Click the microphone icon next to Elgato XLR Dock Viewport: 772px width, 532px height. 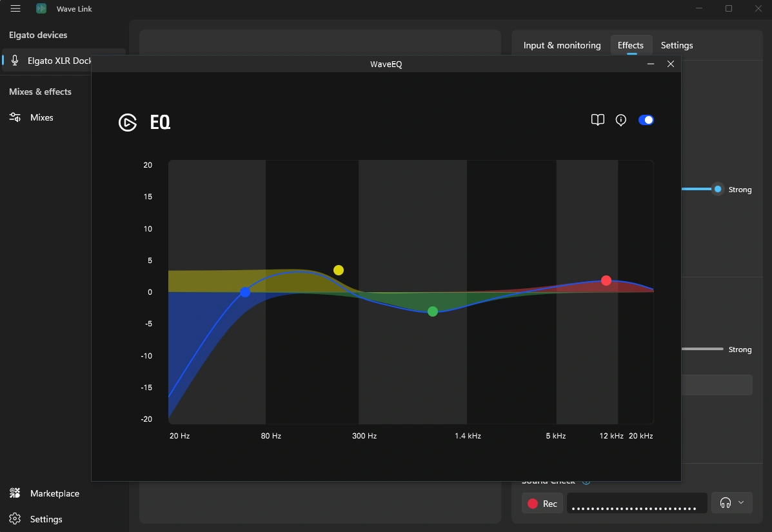point(15,61)
